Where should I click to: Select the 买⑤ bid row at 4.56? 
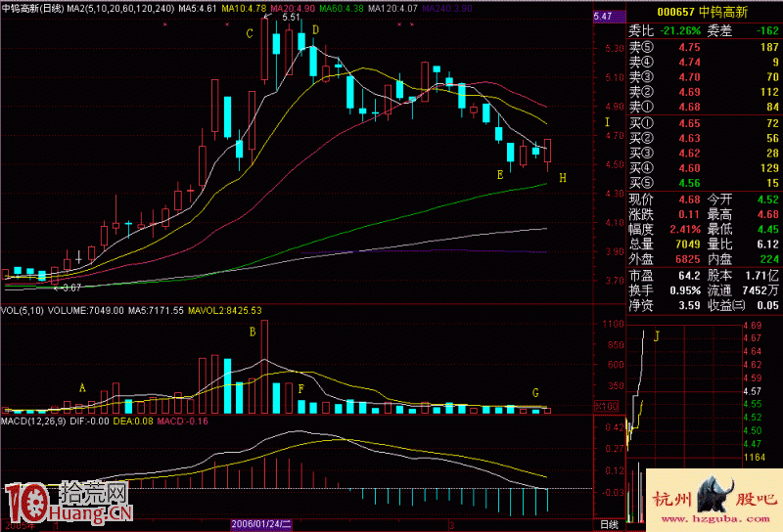[x=704, y=183]
